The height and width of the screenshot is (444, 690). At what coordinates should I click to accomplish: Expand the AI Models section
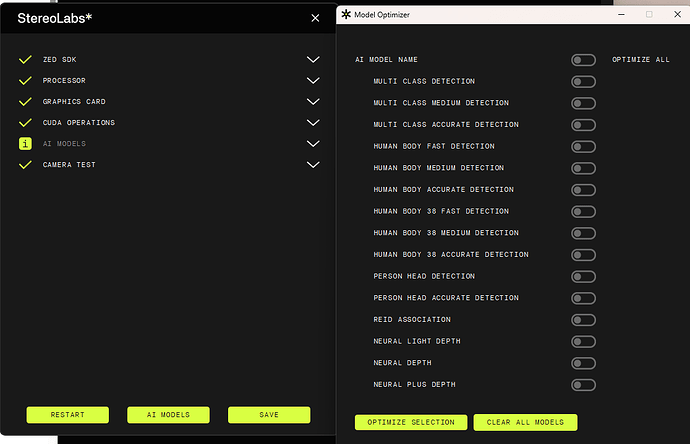[313, 143]
